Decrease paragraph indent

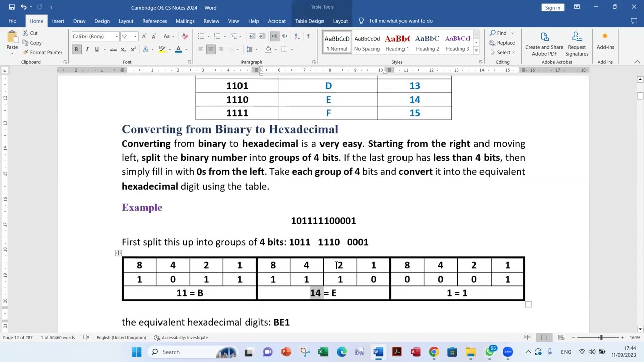click(x=252, y=36)
